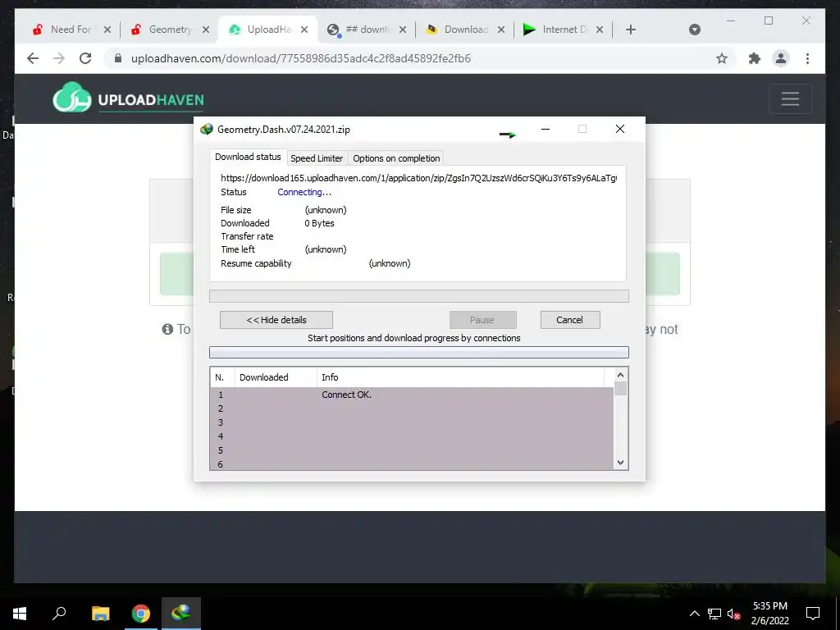Close the Need For tab

[107, 30]
